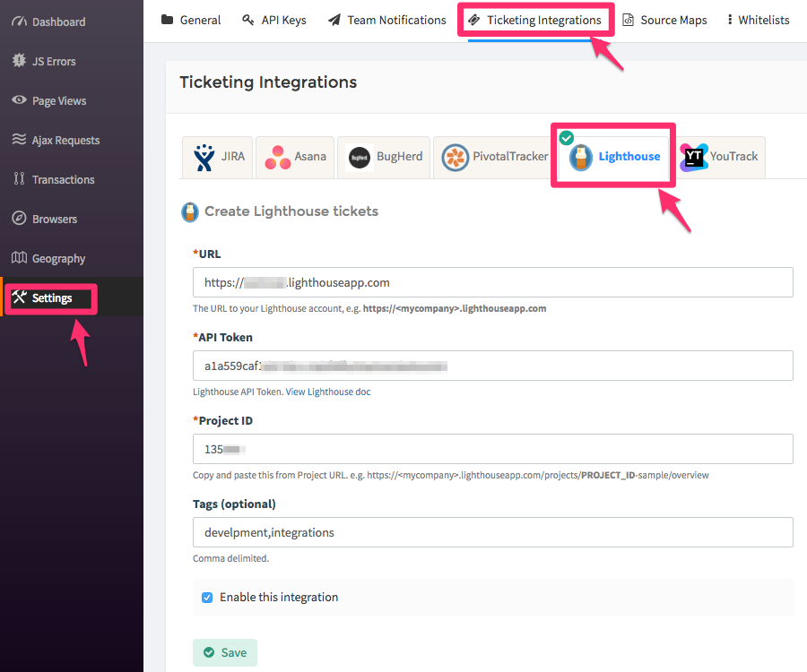Viewport: 807px width, 672px height.
Task: Choose the PivotalTracker integration tab
Action: pyautogui.click(x=495, y=157)
